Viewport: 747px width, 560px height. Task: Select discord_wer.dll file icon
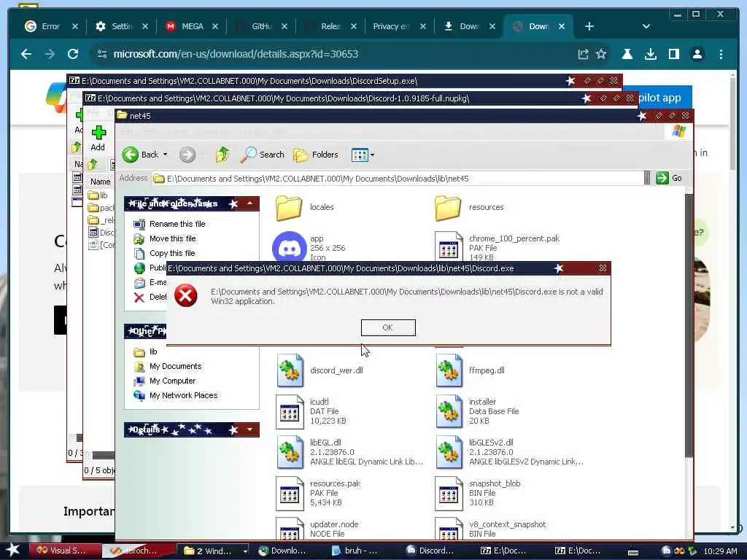pos(290,370)
